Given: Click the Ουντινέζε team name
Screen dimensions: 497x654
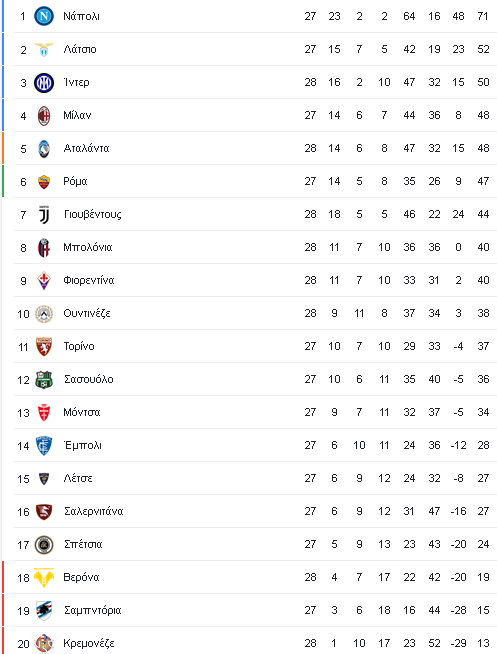Looking at the screenshot, I should pos(87,314).
